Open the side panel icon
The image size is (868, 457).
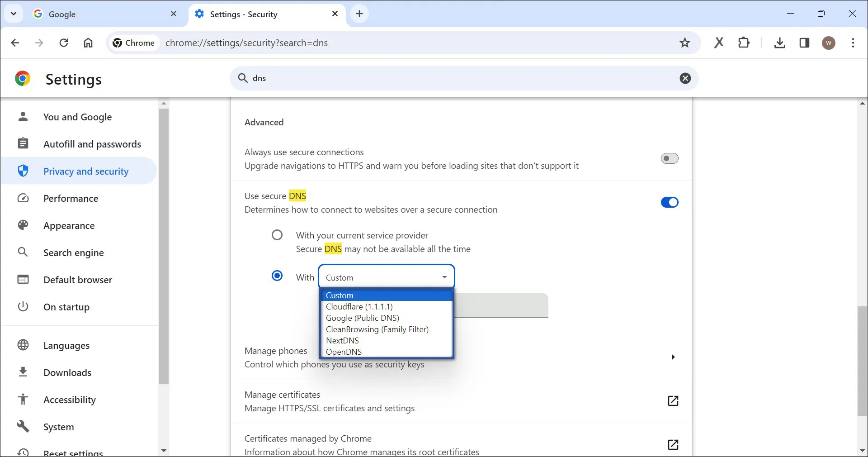tap(805, 43)
